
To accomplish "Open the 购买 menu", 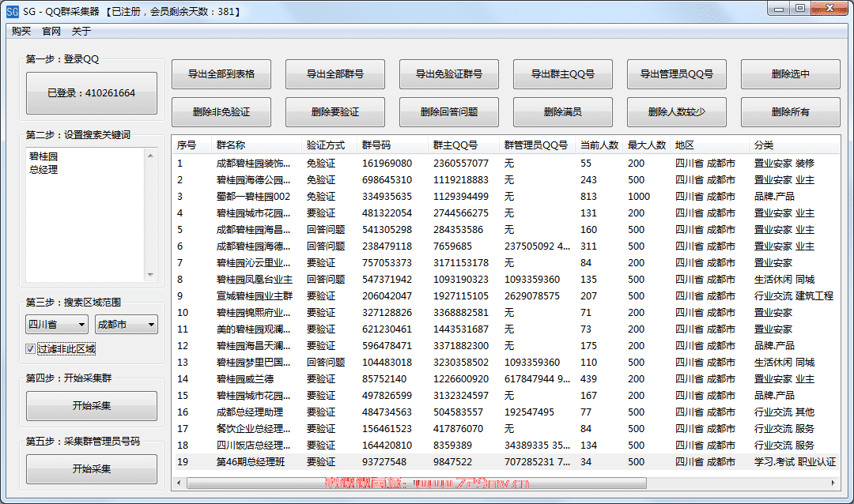I will (21, 32).
